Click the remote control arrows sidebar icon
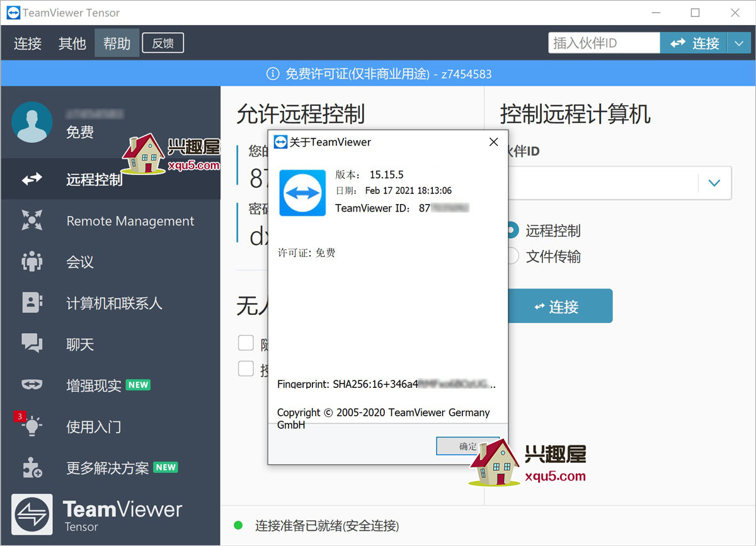 32,179
